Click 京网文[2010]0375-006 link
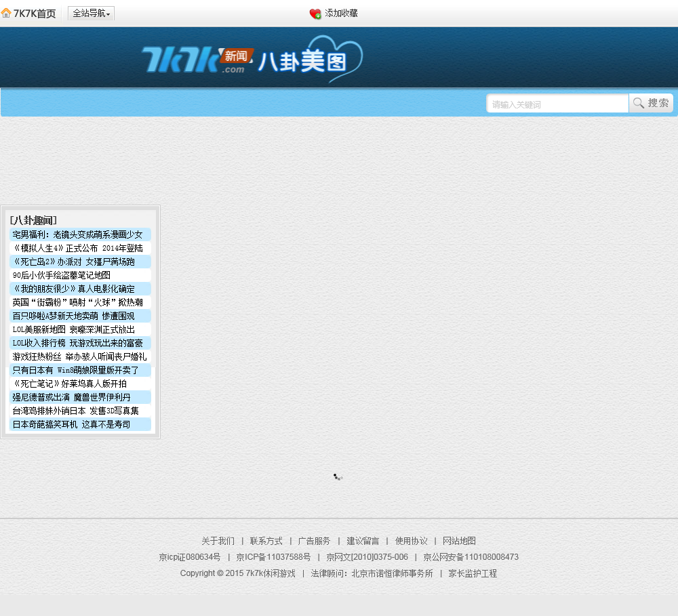The image size is (678, 616). (x=367, y=557)
